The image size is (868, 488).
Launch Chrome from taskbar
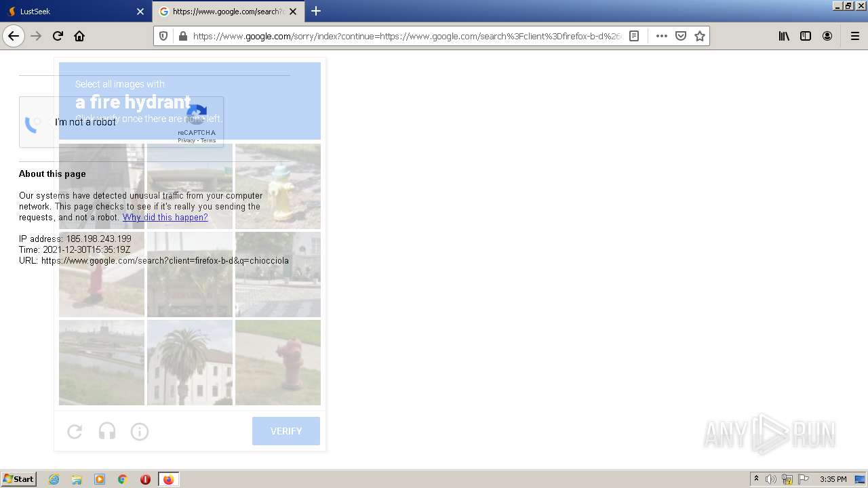pyautogui.click(x=123, y=479)
